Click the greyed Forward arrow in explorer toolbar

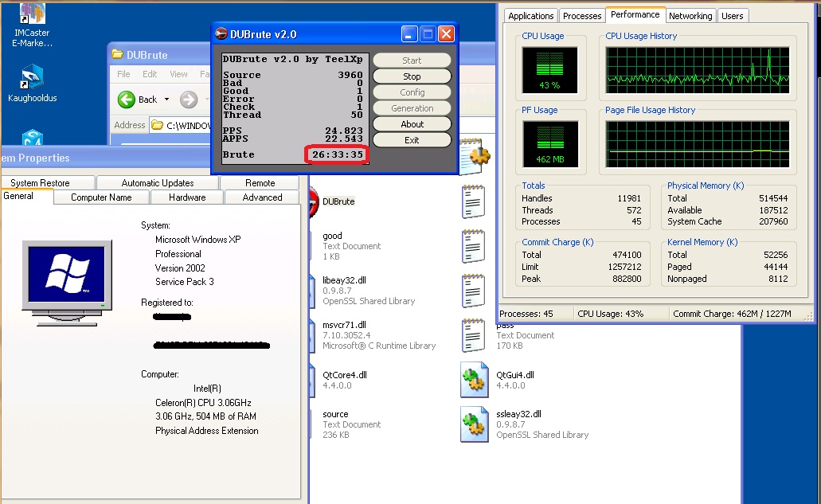click(x=189, y=100)
